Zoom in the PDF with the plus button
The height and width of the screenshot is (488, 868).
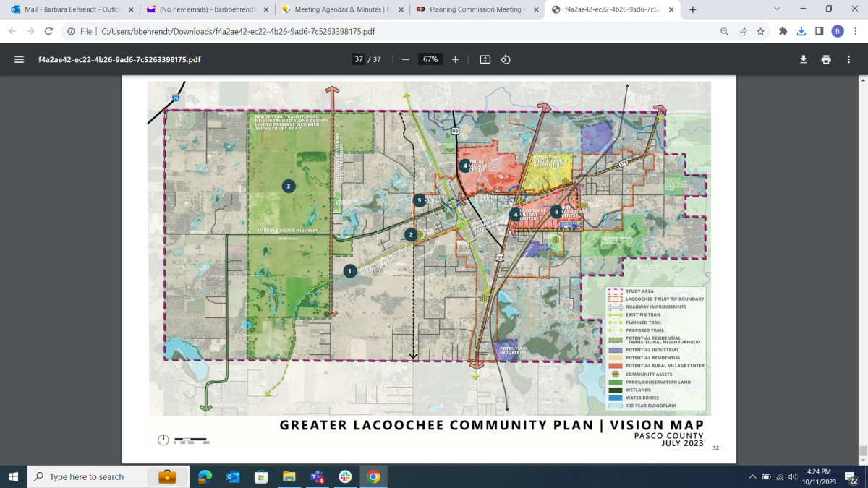click(455, 59)
